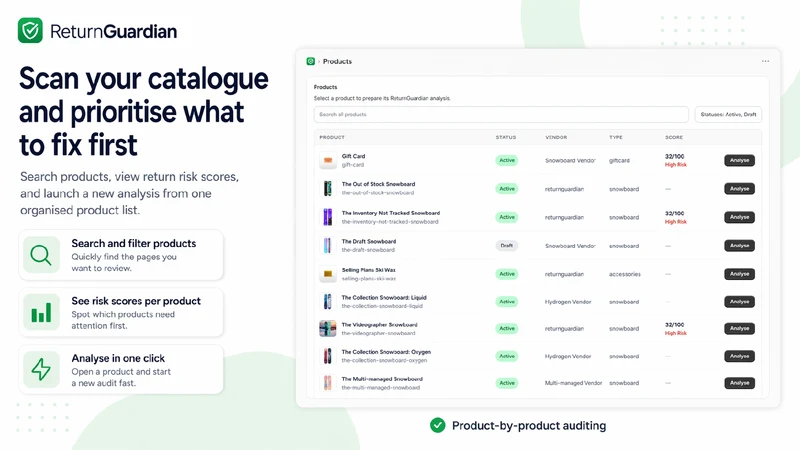
Task: Click The Collection Snowboard: Oxygen thumbnail
Action: tap(328, 356)
